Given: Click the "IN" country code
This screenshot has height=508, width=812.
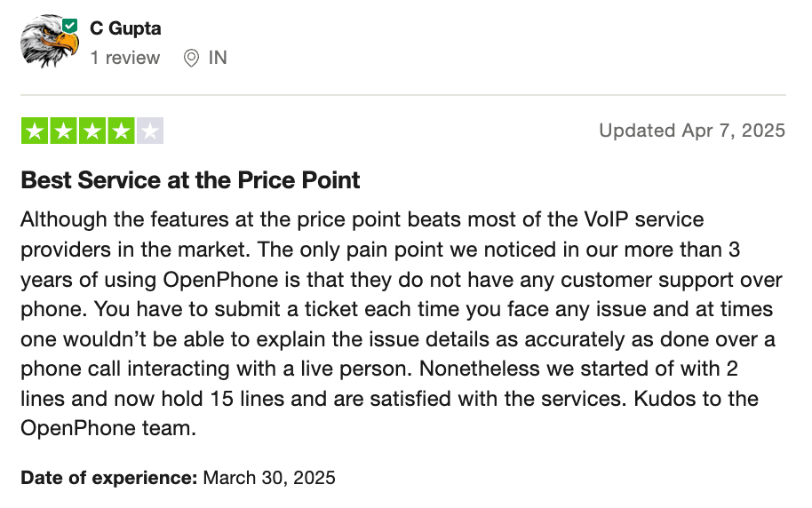Looking at the screenshot, I should (218, 58).
